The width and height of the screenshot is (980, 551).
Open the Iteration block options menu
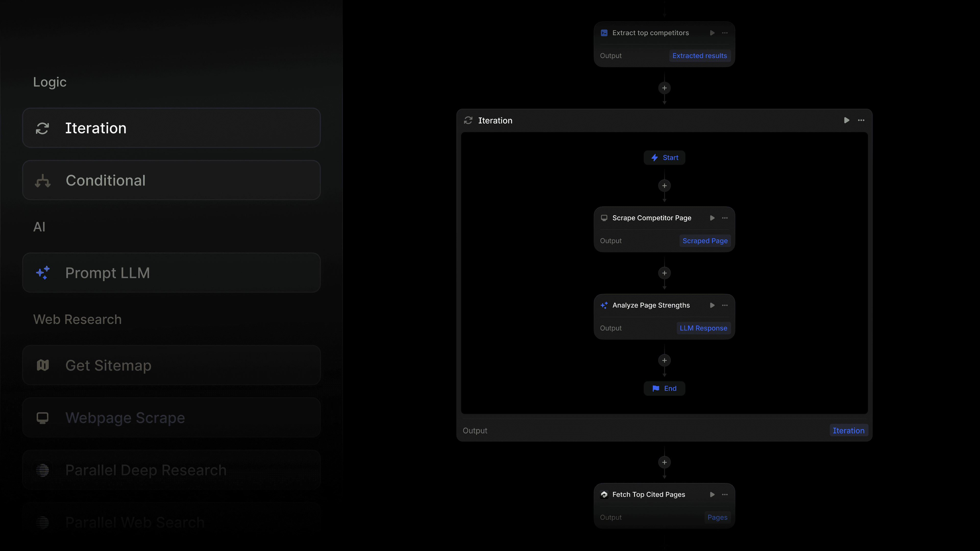point(861,121)
